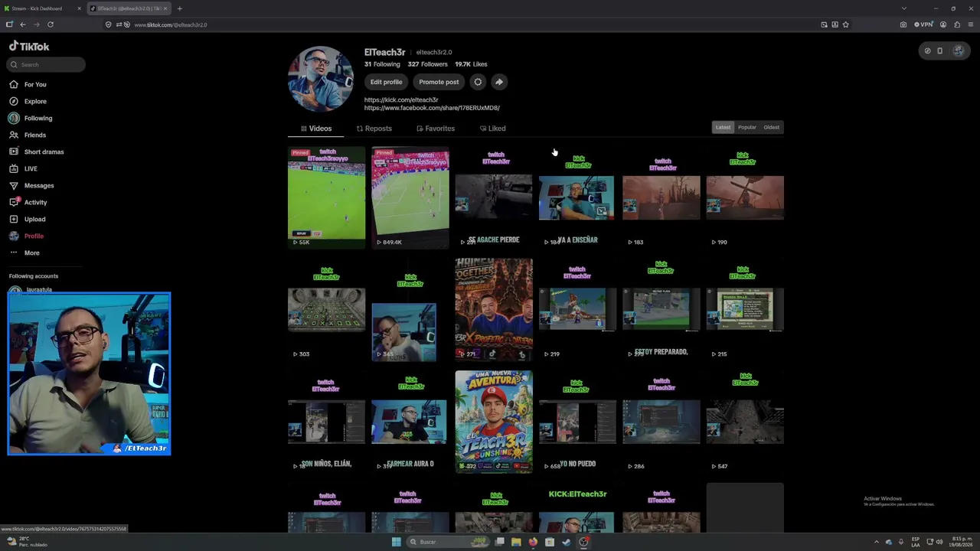Open the pinned video with 55K views
This screenshot has width=980, height=551.
click(x=326, y=197)
